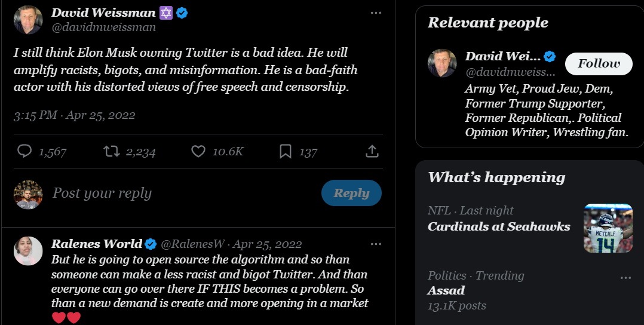
Task: Click the verified badge beside Ralenes World
Action: (x=151, y=244)
